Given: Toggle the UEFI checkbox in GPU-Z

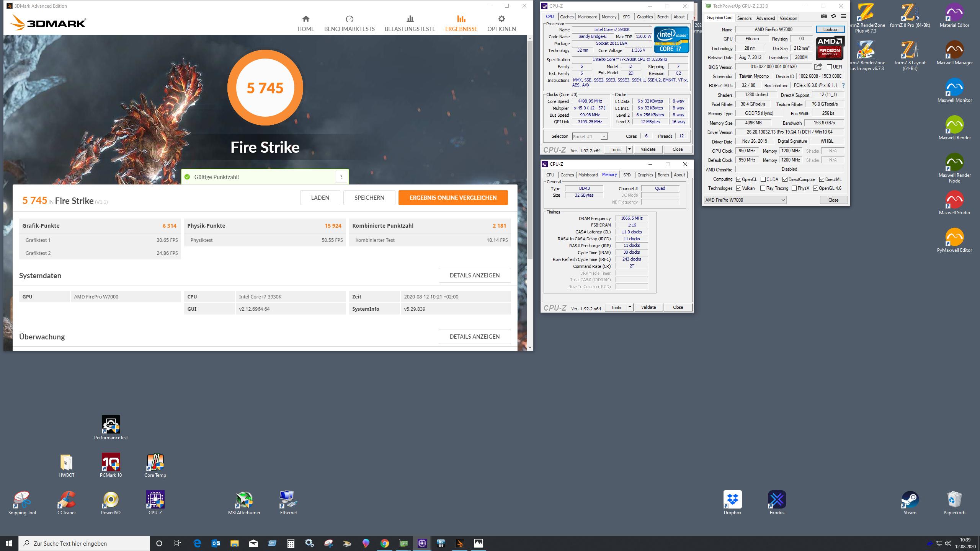Looking at the screenshot, I should click(829, 67).
